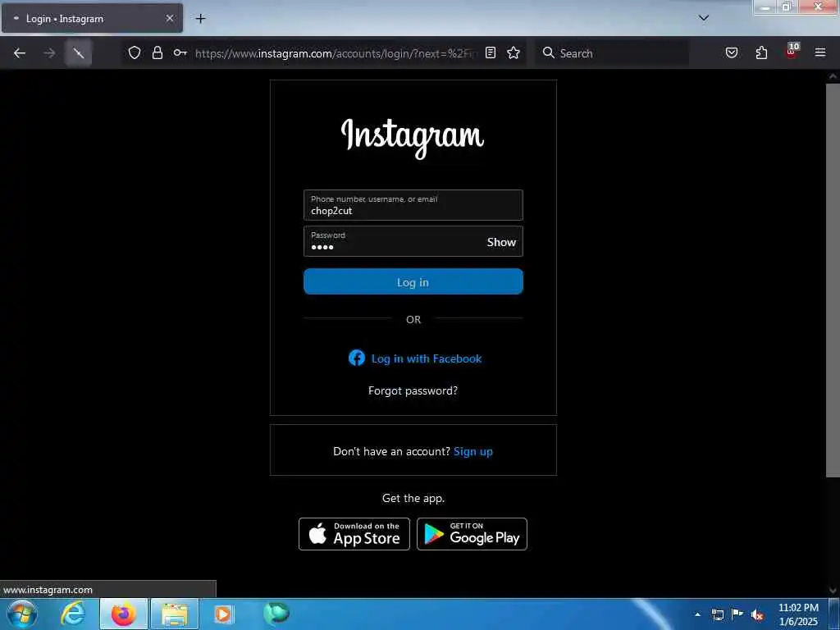Restore down the Firefox window
This screenshot has width=840, height=630.
pos(787,7)
